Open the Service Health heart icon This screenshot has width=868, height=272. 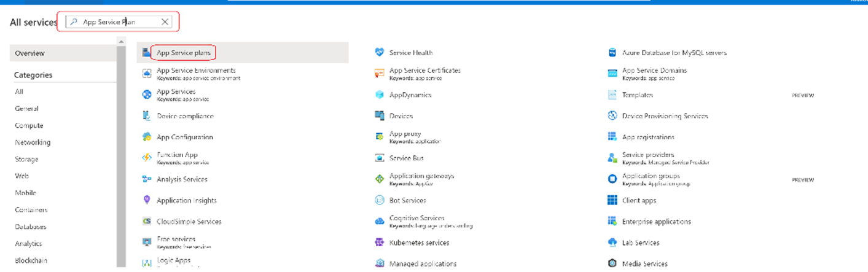pos(379,53)
